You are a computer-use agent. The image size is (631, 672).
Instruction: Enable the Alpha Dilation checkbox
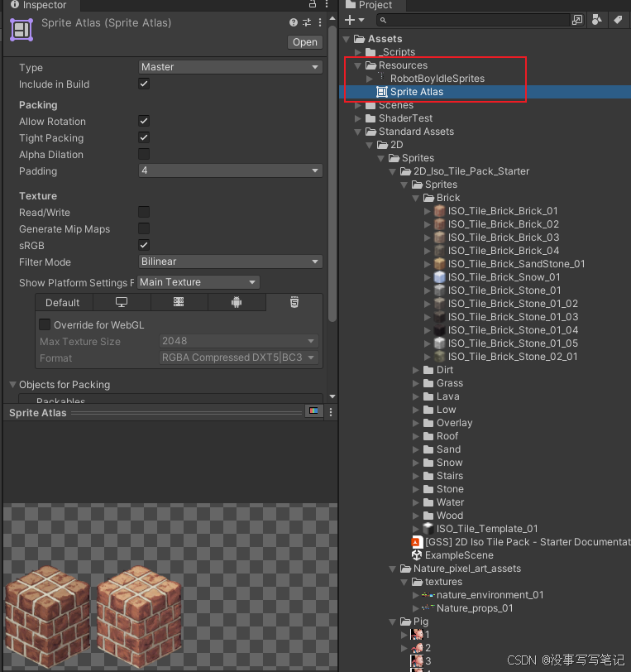pyautogui.click(x=144, y=154)
